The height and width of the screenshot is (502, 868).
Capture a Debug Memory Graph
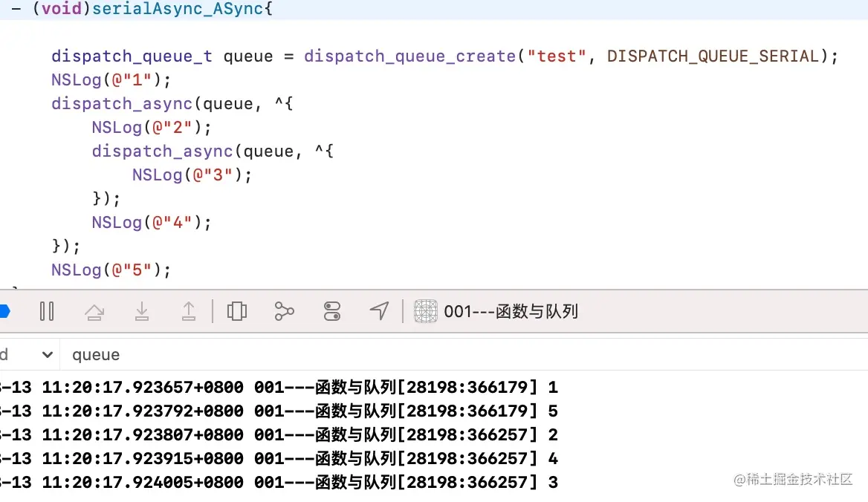click(285, 312)
